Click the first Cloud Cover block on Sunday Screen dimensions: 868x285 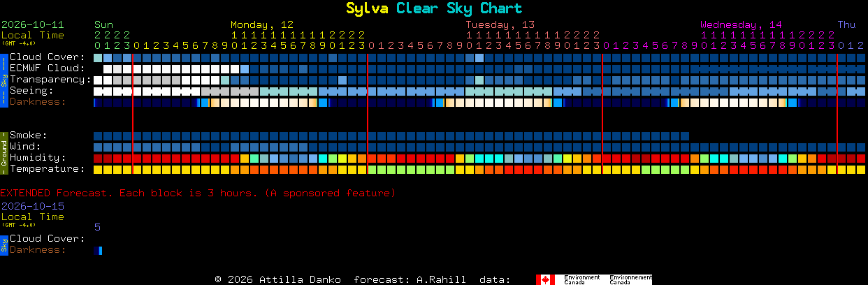click(98, 57)
